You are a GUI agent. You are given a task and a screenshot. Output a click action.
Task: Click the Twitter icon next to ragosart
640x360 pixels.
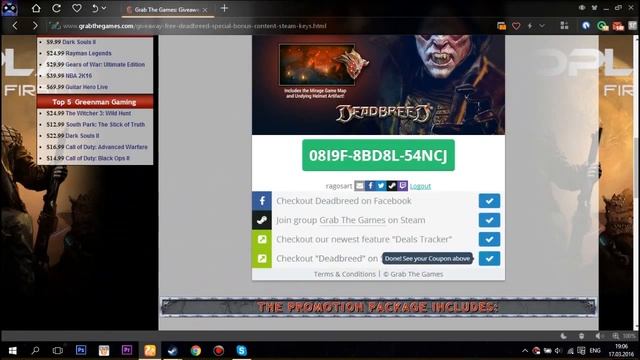(381, 186)
